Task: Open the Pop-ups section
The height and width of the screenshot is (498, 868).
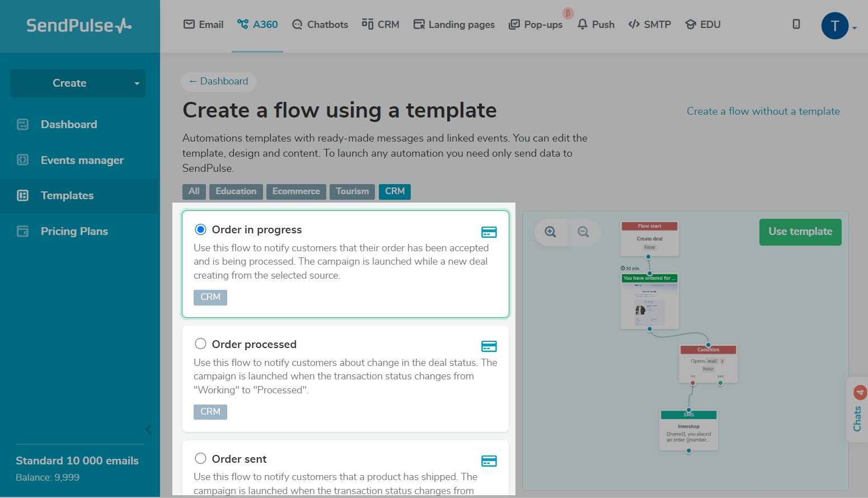Action: [x=536, y=25]
